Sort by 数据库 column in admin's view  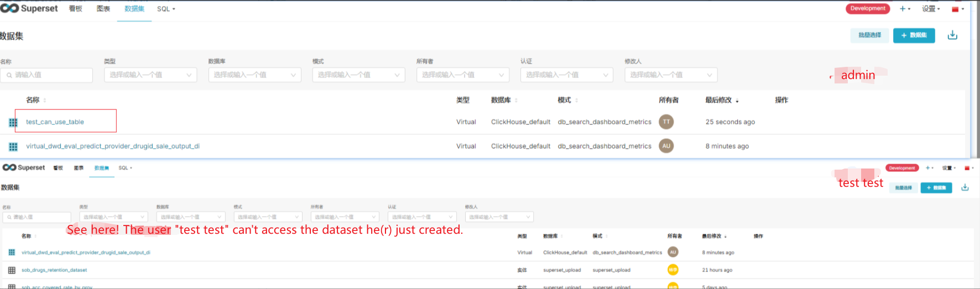[x=516, y=101]
